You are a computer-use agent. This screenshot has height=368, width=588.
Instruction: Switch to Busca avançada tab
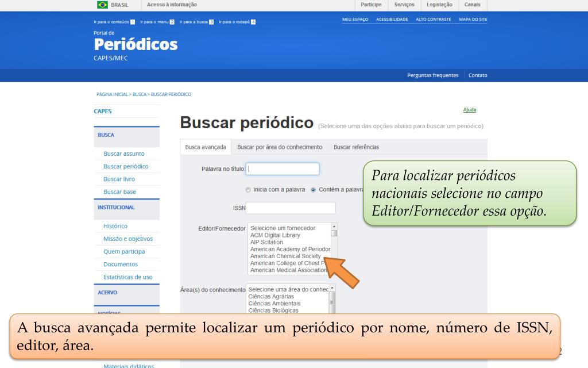point(206,147)
